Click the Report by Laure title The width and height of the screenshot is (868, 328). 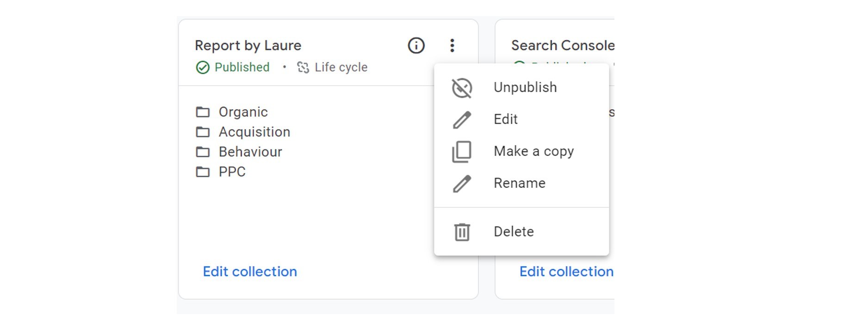[x=248, y=45]
